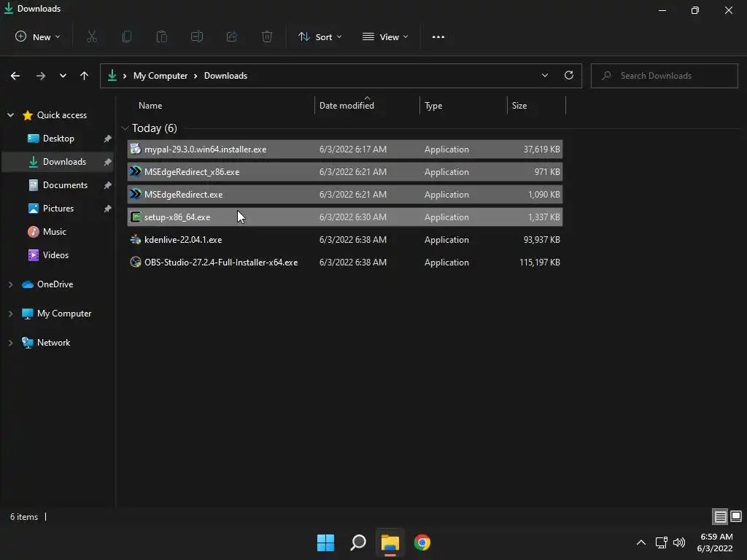Open recent locations dropdown arrow
This screenshot has width=747, height=560.
(63, 76)
